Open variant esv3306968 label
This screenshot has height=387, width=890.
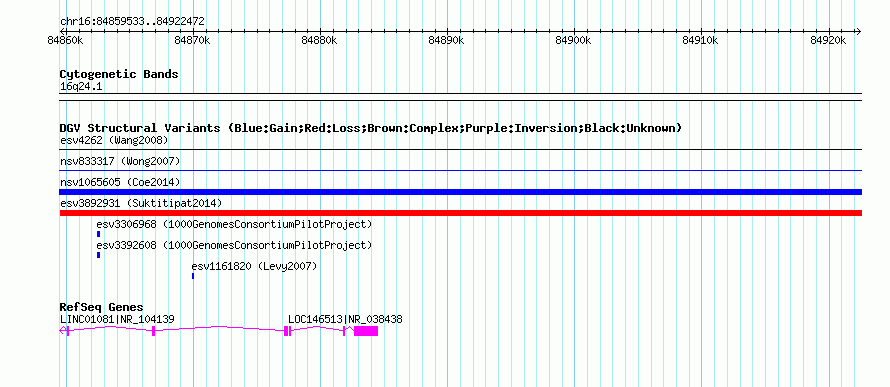pos(234,225)
